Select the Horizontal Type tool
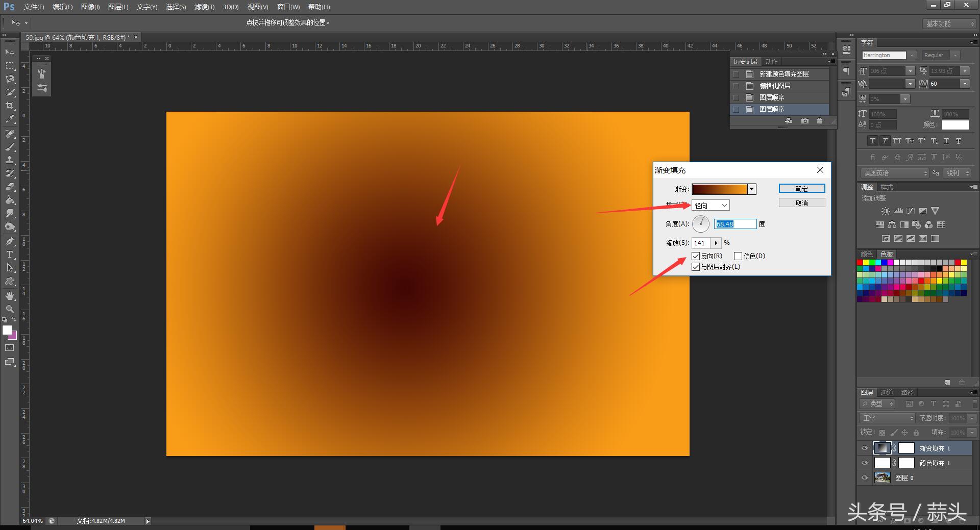980x530 pixels. click(10, 255)
